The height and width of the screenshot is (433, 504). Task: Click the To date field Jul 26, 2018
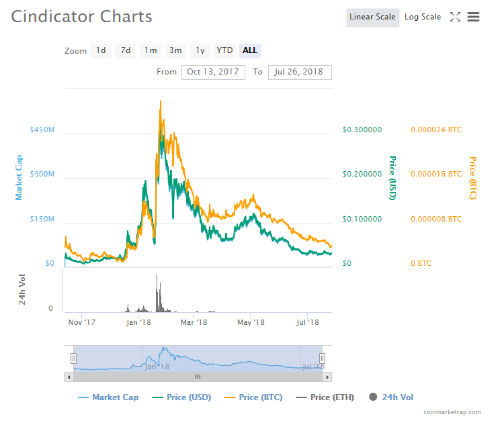[x=300, y=73]
